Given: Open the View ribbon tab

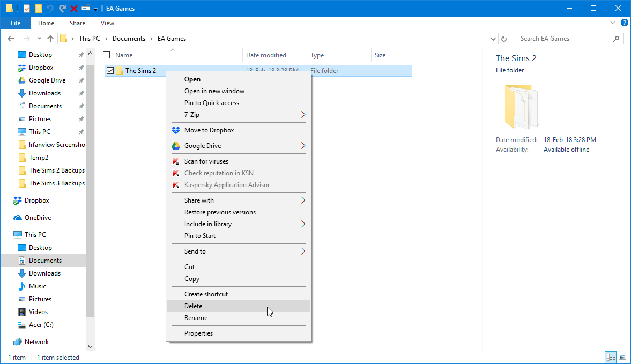Looking at the screenshot, I should 107,23.
